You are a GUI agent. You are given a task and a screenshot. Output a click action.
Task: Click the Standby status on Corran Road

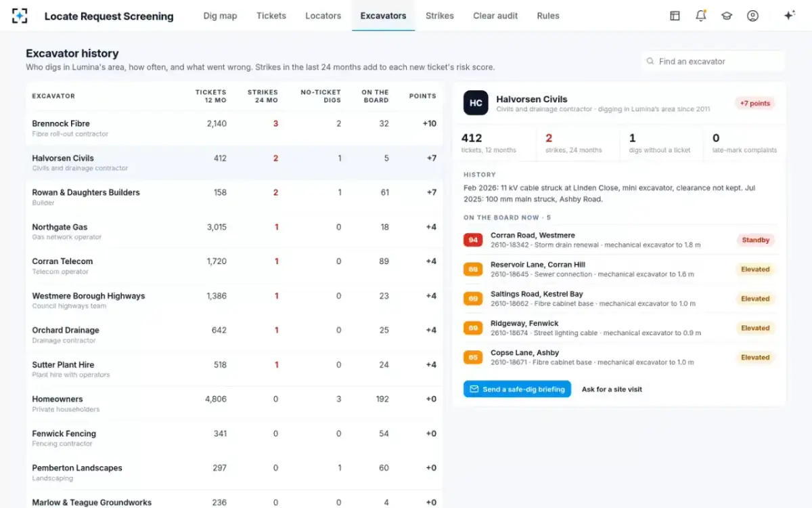pos(755,240)
